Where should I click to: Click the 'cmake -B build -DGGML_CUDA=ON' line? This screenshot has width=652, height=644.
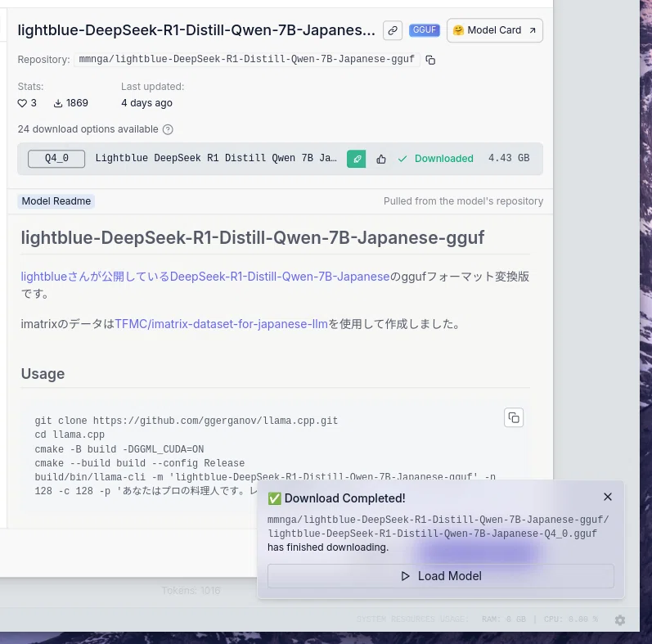point(119,449)
